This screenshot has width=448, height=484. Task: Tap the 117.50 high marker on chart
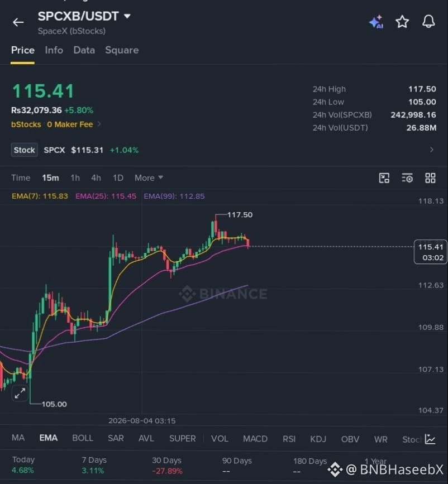[240, 215]
